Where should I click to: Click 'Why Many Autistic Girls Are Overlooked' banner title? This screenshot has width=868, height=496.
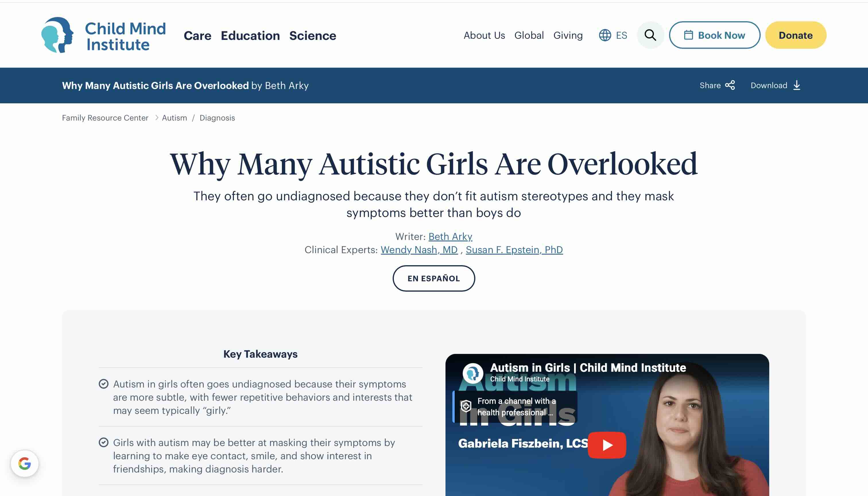[155, 86]
